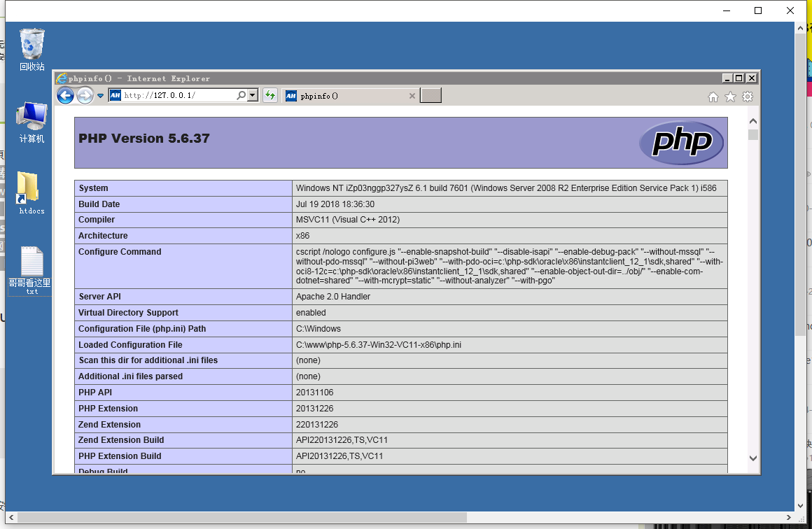Image resolution: width=812 pixels, height=529 pixels.
Task: Click the outer window scroll down arrow
Action: pos(801,506)
